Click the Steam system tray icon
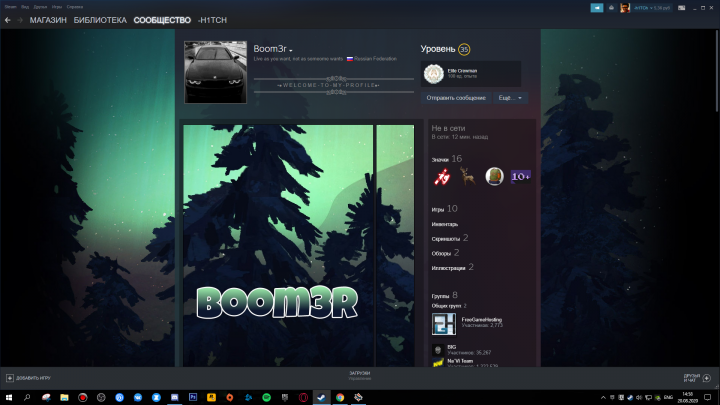The height and width of the screenshot is (405, 720). click(630, 398)
